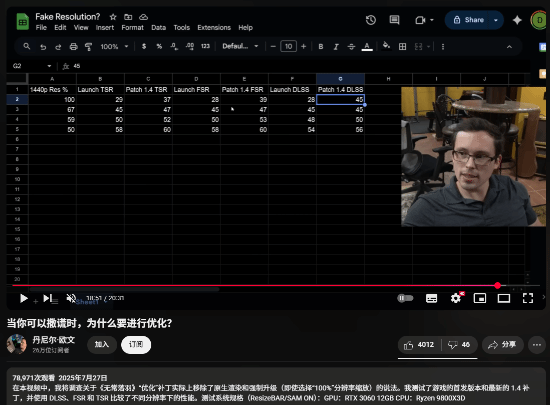Click the 订阅 subscribe button
The image size is (550, 405).
(x=136, y=344)
